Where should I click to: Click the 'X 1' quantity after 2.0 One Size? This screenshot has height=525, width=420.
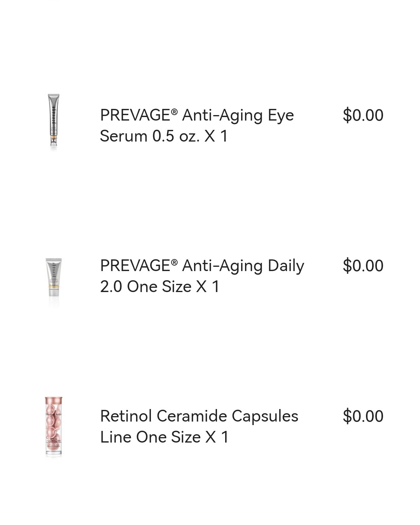pos(208,287)
